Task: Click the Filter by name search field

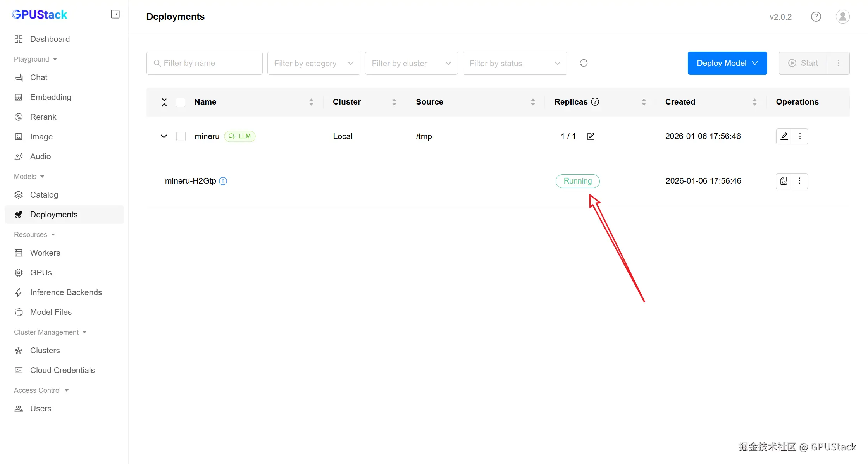Action: point(205,63)
